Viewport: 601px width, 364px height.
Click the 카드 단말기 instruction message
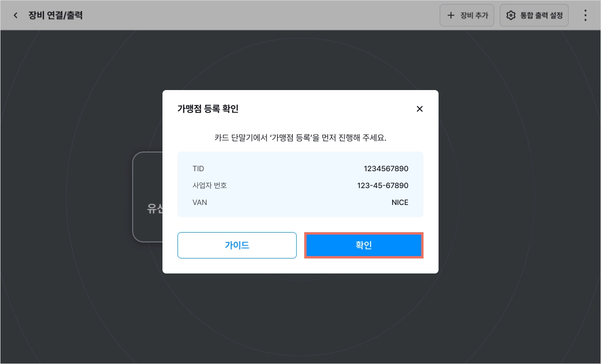pyautogui.click(x=300, y=138)
